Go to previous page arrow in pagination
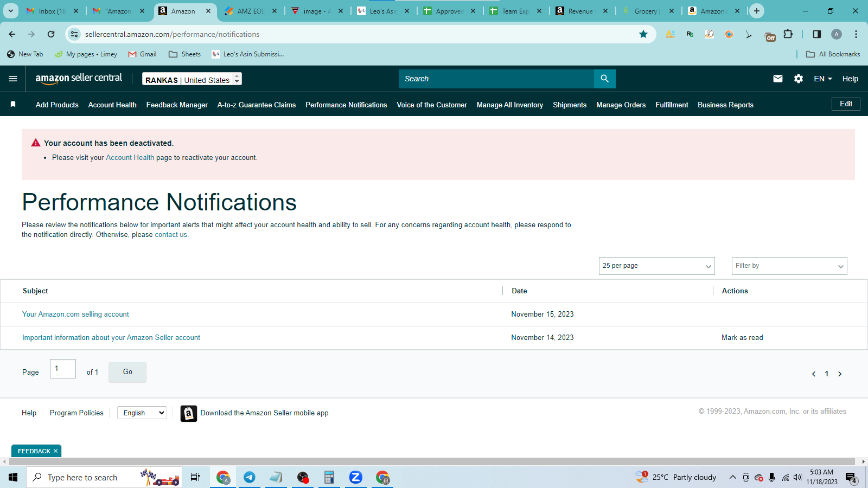 pyautogui.click(x=814, y=374)
